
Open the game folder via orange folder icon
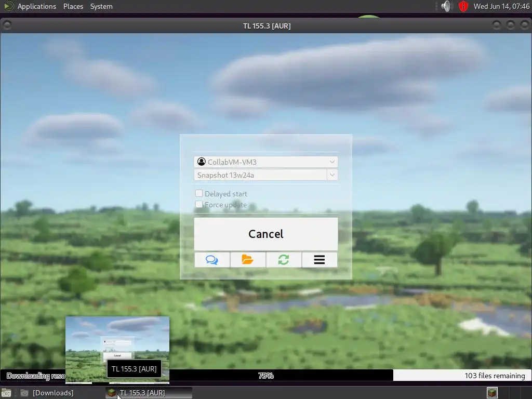[248, 260]
